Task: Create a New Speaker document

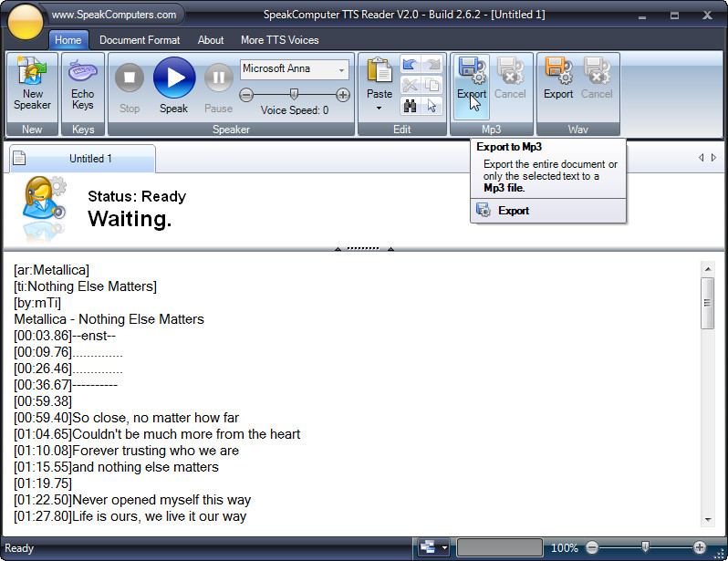Action: tap(32, 84)
